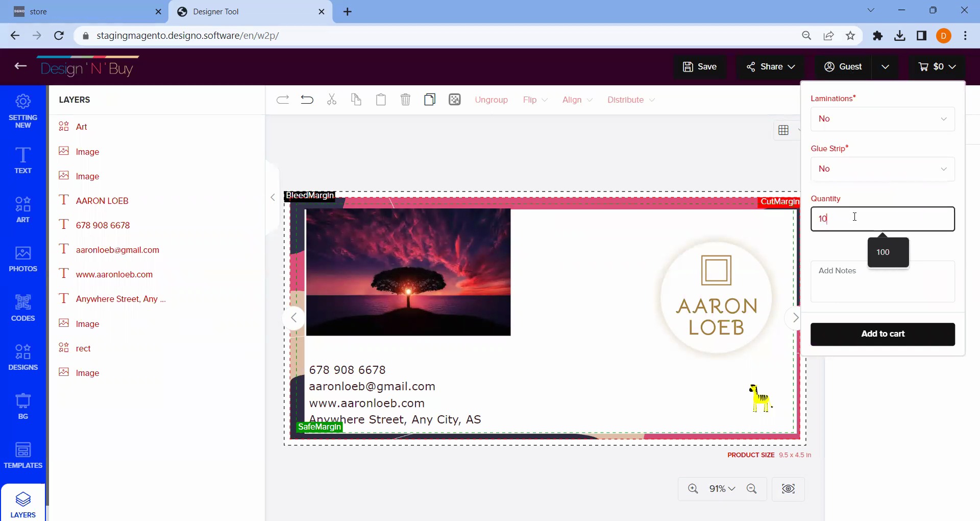The width and height of the screenshot is (980, 521).
Task: Open the Glue Strip dropdown
Action: [x=882, y=169]
